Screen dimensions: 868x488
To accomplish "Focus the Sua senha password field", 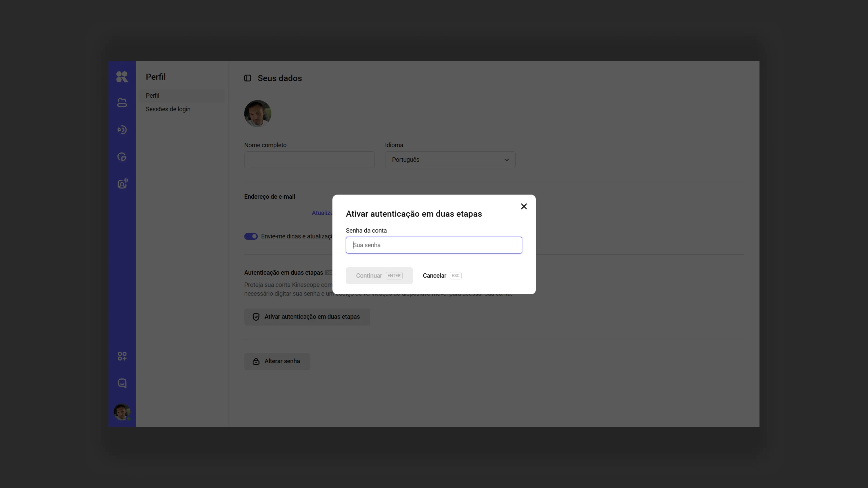I will 434,245.
